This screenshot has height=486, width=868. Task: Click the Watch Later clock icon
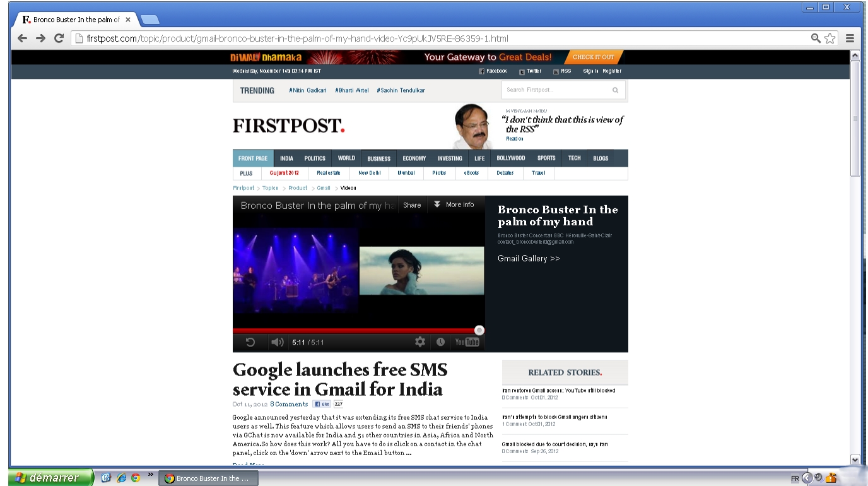coord(440,342)
